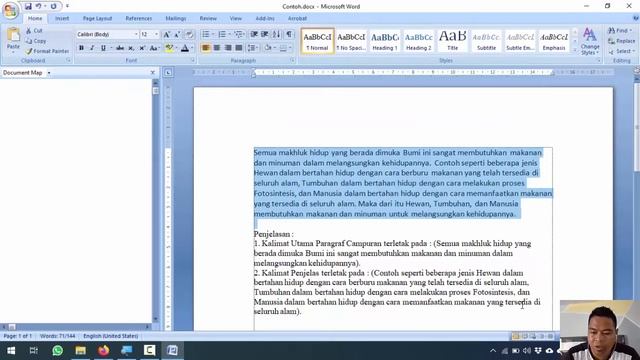
Task: Undo the last action
Action: (38, 6)
